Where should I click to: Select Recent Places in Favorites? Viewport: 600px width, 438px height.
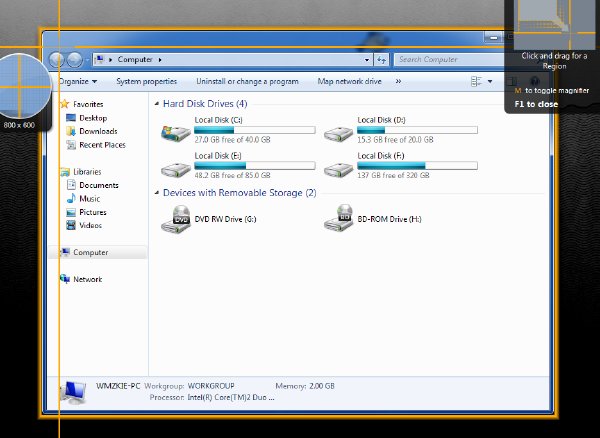point(103,145)
